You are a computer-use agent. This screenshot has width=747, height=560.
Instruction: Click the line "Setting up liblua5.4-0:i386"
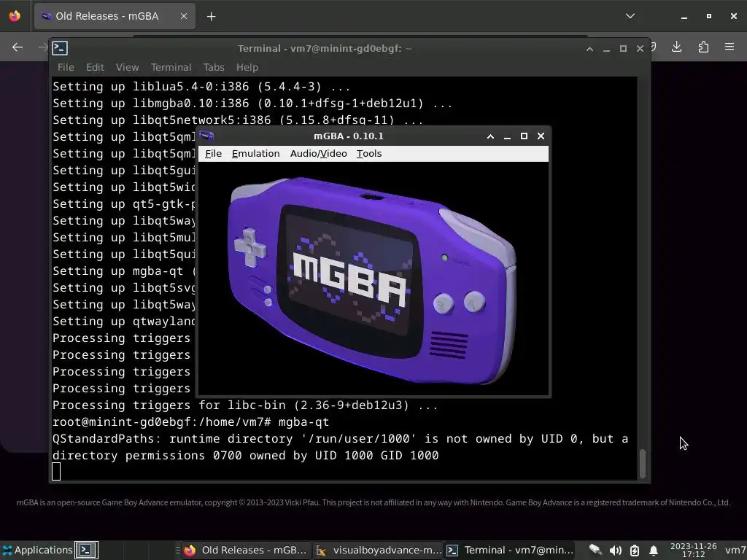tap(201, 87)
